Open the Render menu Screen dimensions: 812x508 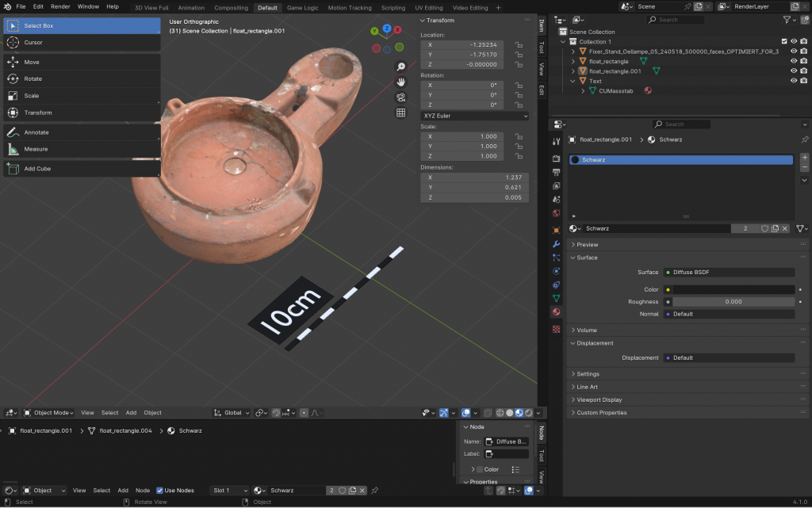point(60,6)
